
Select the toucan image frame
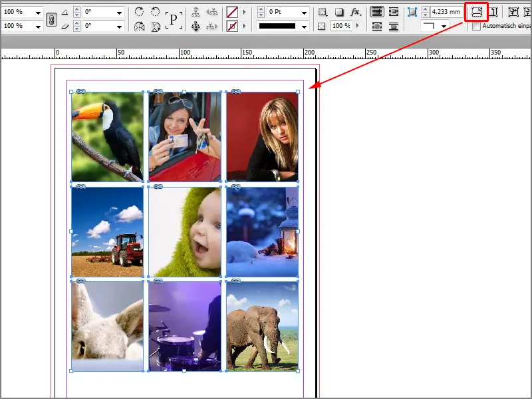tap(107, 137)
